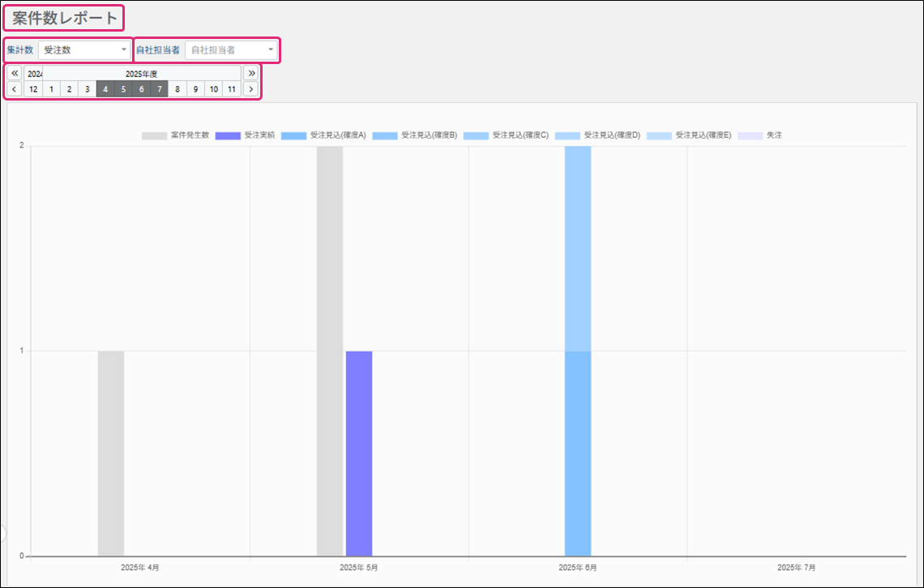Toggle 受注実績 series in chart legend
Screen dimensions: 924x588
245,135
